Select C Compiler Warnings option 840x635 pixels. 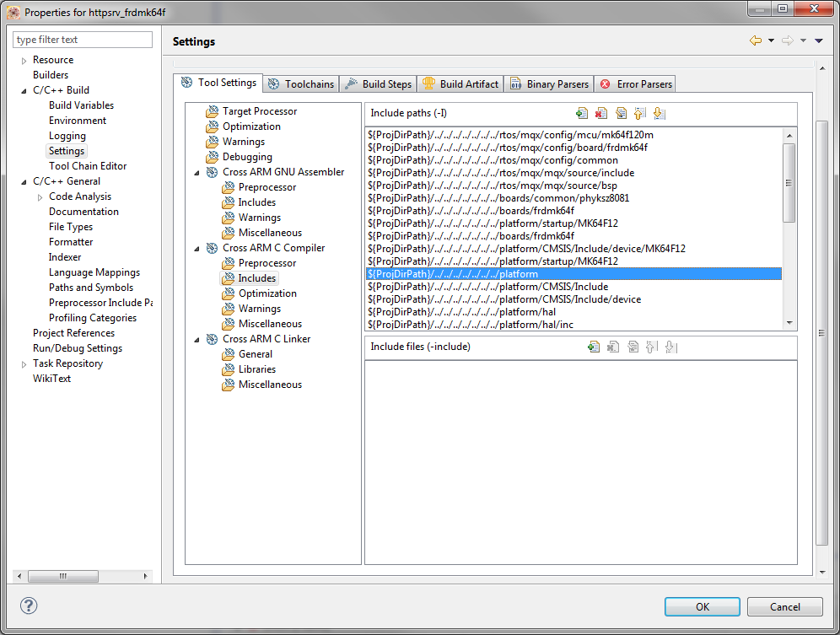(x=260, y=309)
